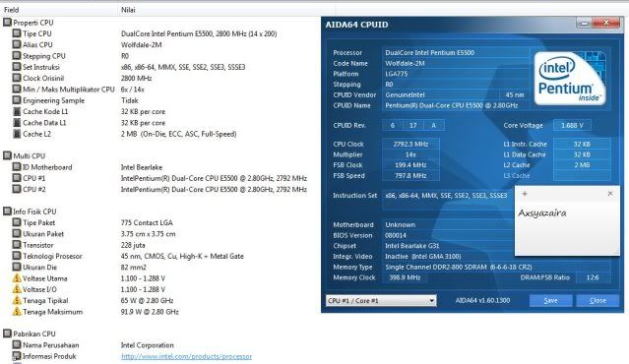Click the CPU #2 row icon
The image size is (629, 364).
click(x=17, y=189)
